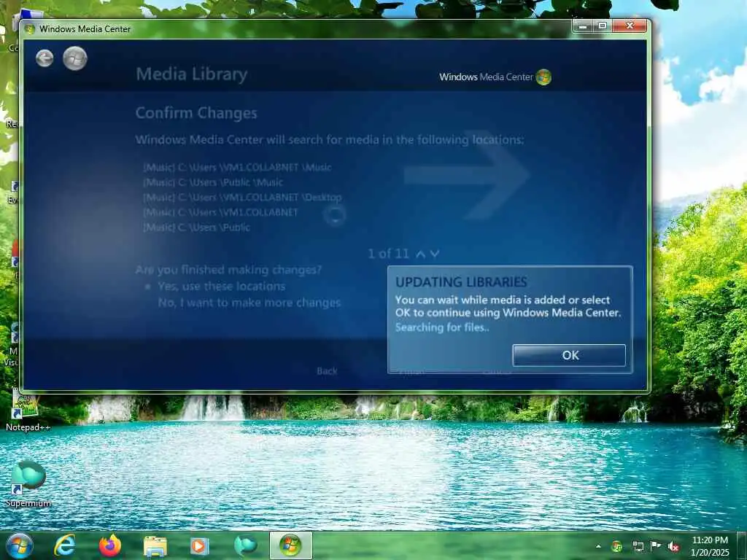Select the Users\Public\Music location entry
Viewport: 747px width, 560px height.
(x=213, y=182)
